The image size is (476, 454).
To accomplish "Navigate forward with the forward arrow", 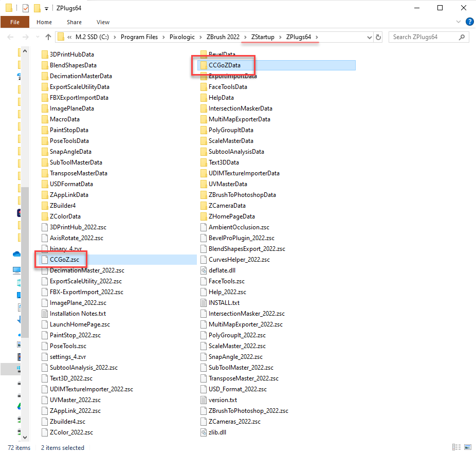I will coord(26,37).
